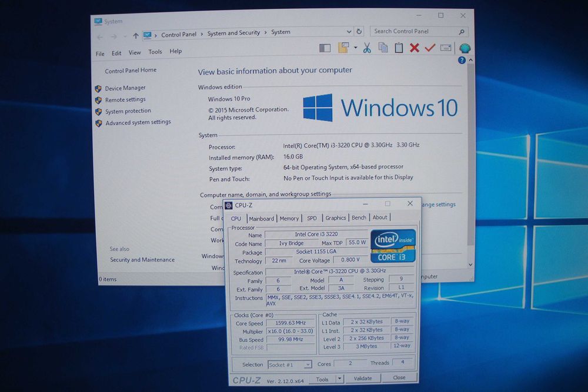Image resolution: width=588 pixels, height=392 pixels.
Task: Click the envelope Email icon in toolbar
Action: (446, 48)
